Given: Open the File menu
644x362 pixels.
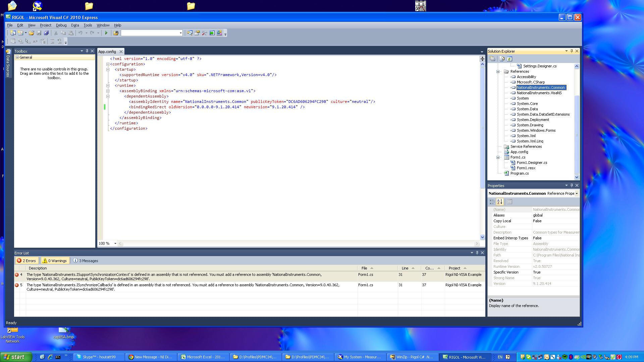Looking at the screenshot, I should pos(10,25).
